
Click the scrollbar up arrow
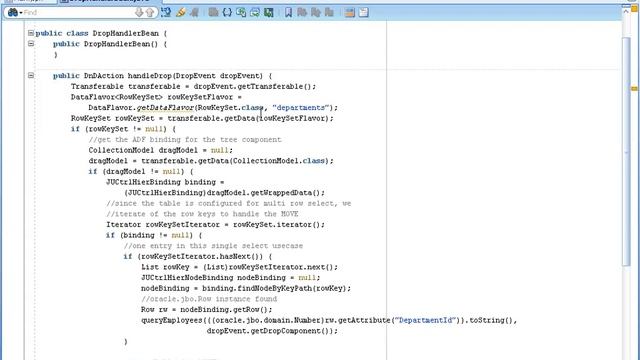pos(626,12)
